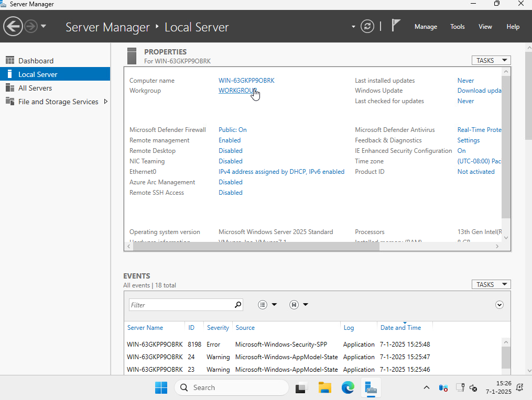532x400 pixels.
Task: Select the event row with ID 8198
Action: [x=313, y=345]
